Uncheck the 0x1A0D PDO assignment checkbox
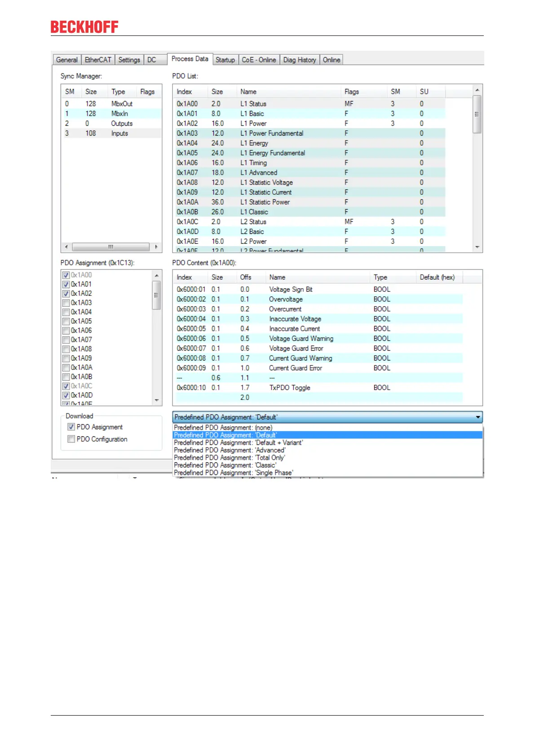 coord(66,396)
